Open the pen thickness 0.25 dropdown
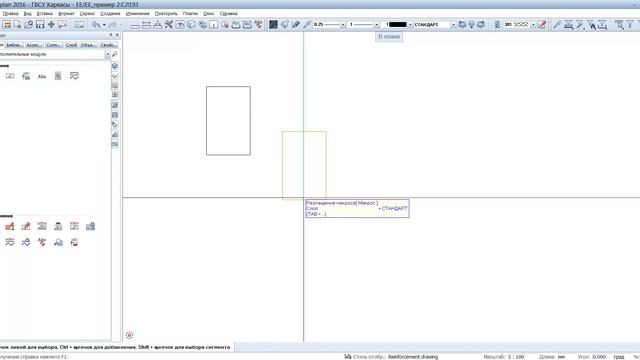The image size is (640, 360). [343, 25]
